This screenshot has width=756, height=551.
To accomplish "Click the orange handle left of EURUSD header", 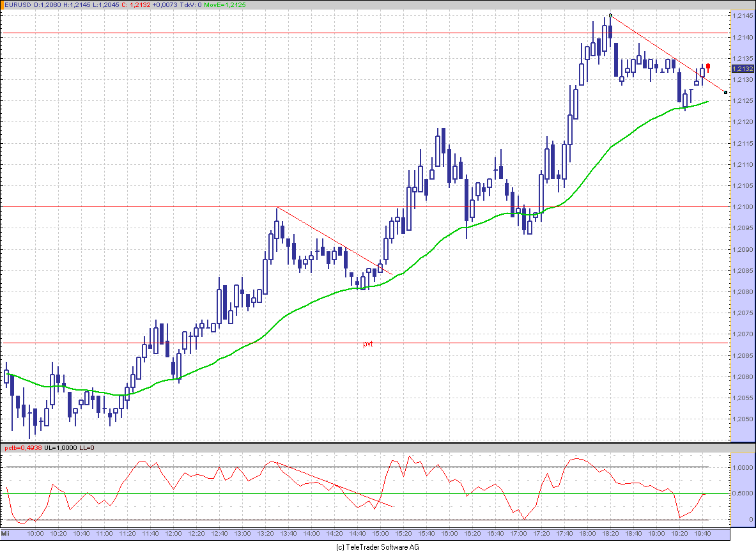I will (2, 5).
